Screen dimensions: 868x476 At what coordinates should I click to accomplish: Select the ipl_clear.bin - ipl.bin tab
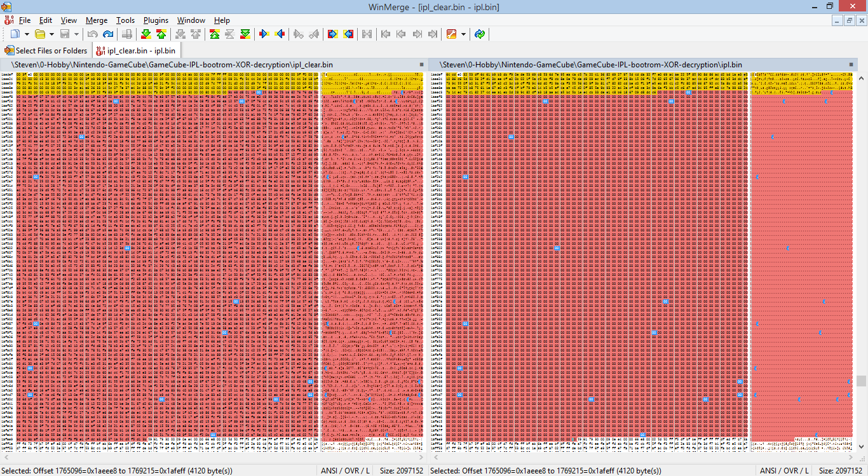pyautogui.click(x=136, y=51)
